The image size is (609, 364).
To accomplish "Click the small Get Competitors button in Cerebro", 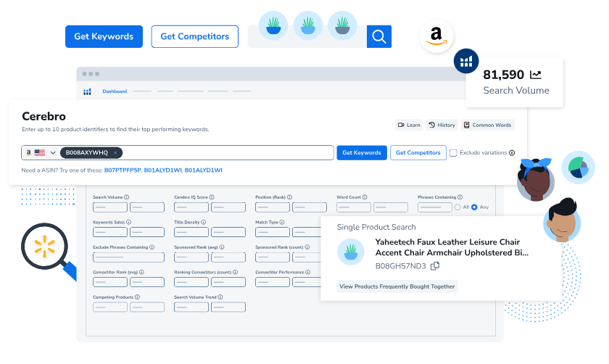I will [418, 153].
